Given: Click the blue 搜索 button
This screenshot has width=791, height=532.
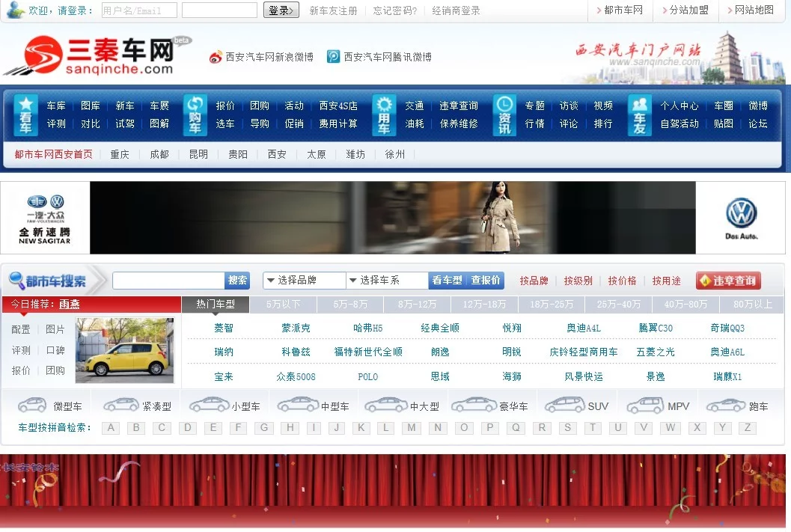Looking at the screenshot, I should click(x=237, y=281).
